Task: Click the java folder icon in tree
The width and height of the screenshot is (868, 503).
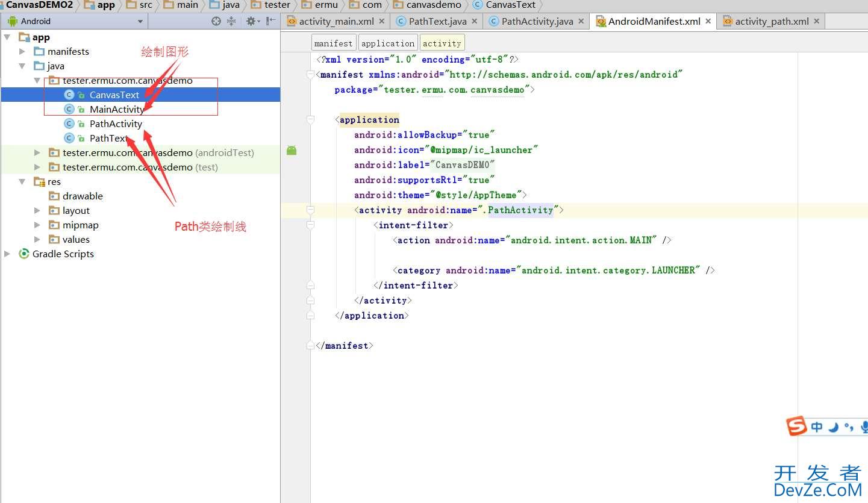Action: (x=39, y=66)
